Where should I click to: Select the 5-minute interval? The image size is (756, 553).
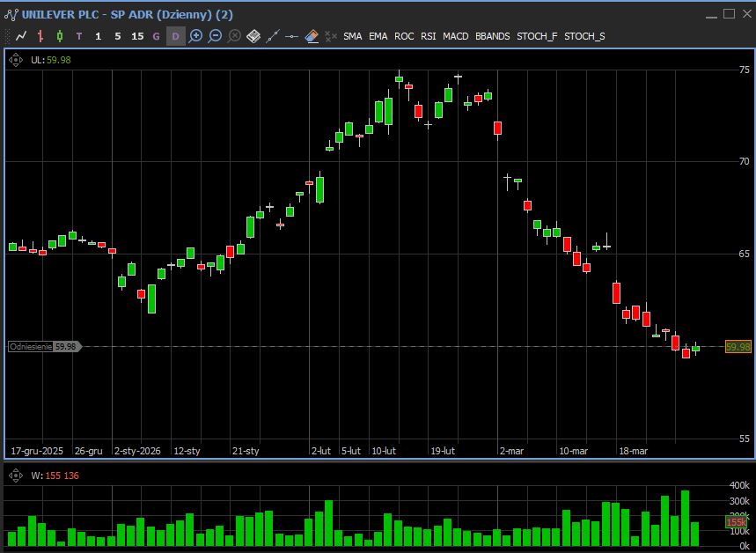[x=117, y=36]
